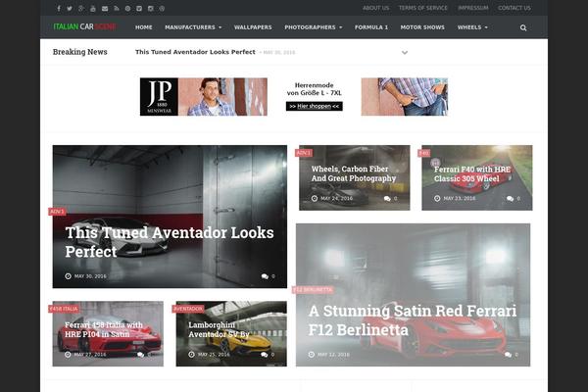
Task: Click clock icon beside May 24, 2016
Action: [x=315, y=198]
